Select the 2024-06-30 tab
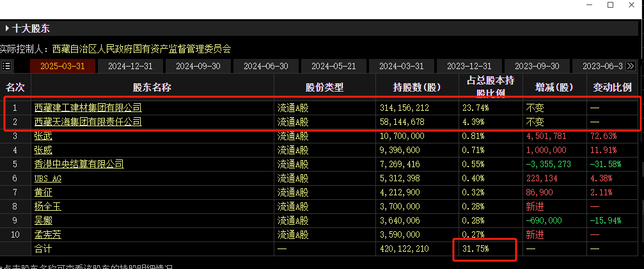The width and height of the screenshot is (644, 269). point(266,66)
